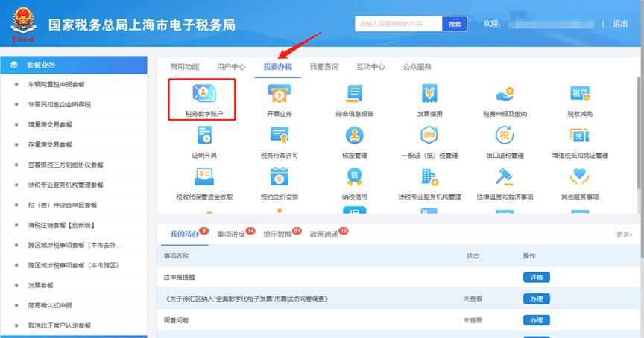Screen dimensions: 644x338
Task: Switch to 用户中心 tab
Action: pos(231,67)
